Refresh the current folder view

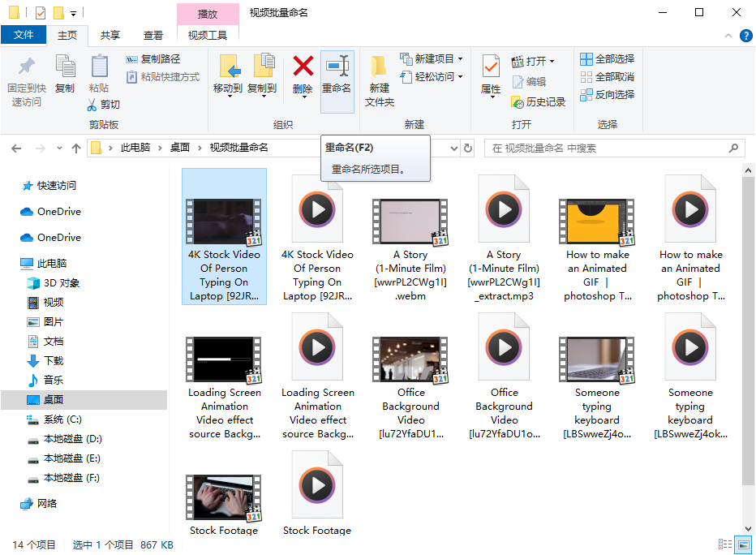click(467, 148)
